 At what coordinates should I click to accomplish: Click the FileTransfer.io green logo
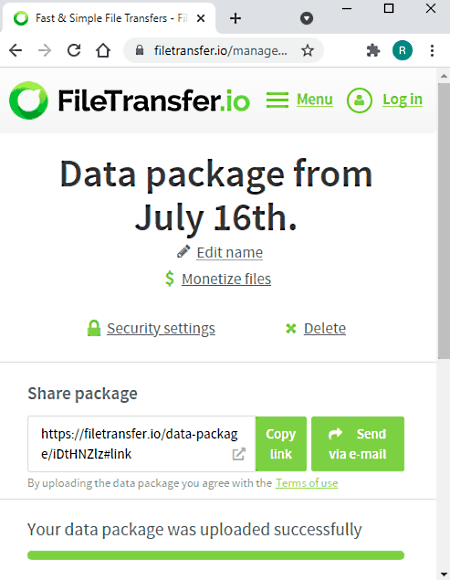point(28,100)
